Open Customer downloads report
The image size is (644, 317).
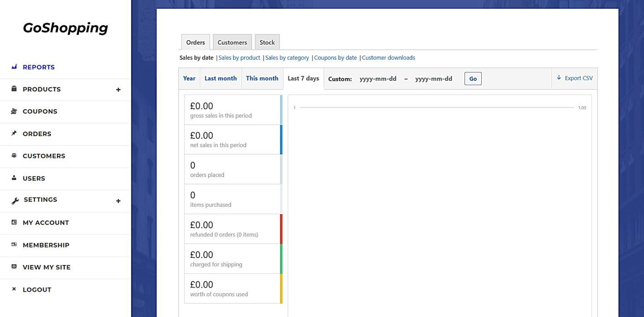click(388, 58)
